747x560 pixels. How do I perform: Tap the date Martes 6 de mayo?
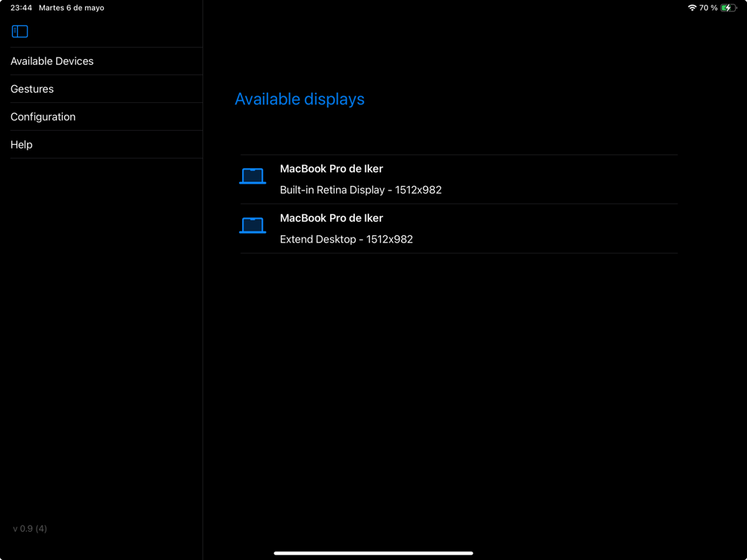[x=72, y=7]
